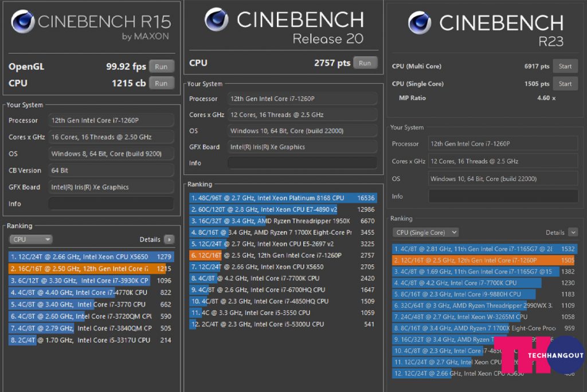Select the Processor value in Cinebench R23
587x392 pixels.
tap(503, 144)
